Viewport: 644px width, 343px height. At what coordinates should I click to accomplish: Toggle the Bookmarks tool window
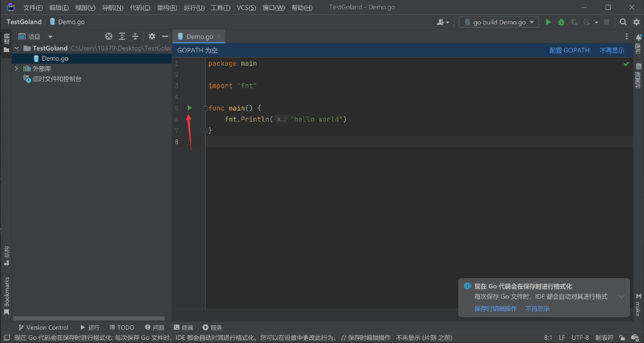coord(7,296)
